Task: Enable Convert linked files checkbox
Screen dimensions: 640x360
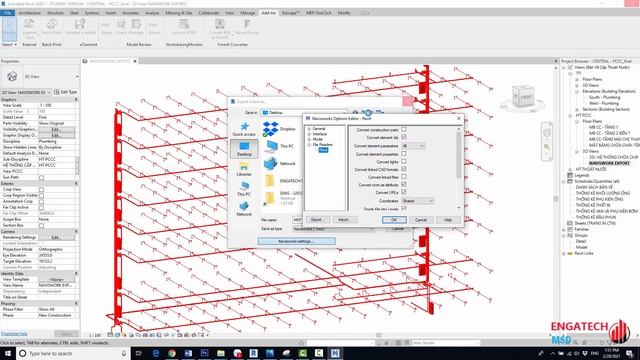Action: click(x=404, y=177)
